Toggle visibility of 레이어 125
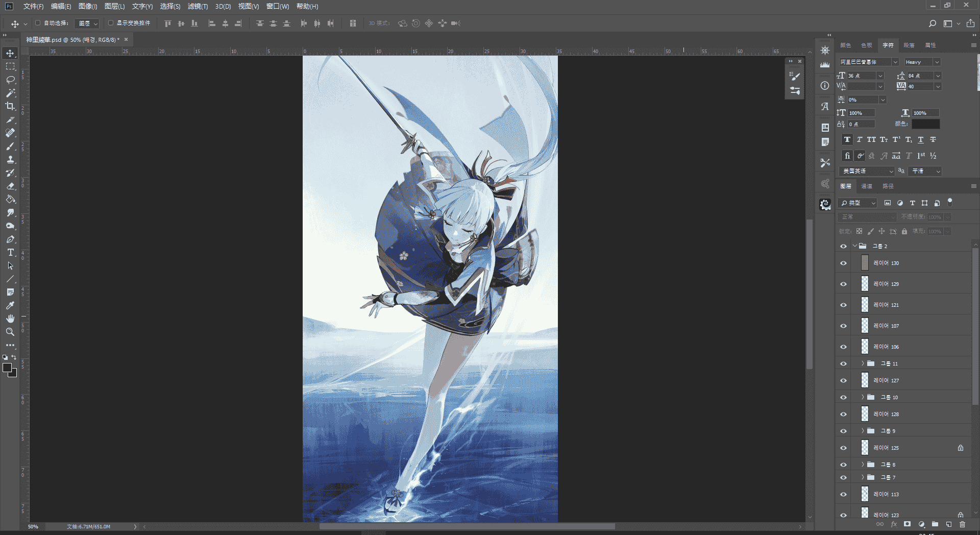Viewport: 980px width, 535px height. coord(843,448)
